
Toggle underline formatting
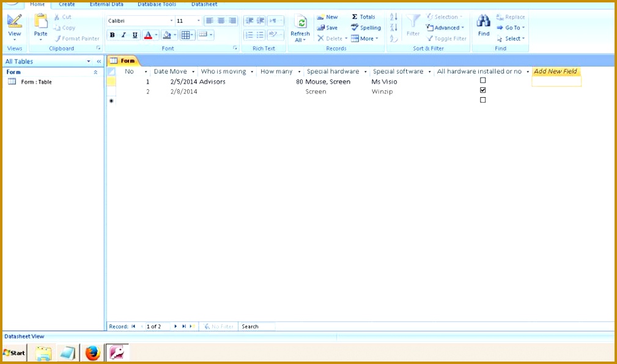tap(135, 35)
